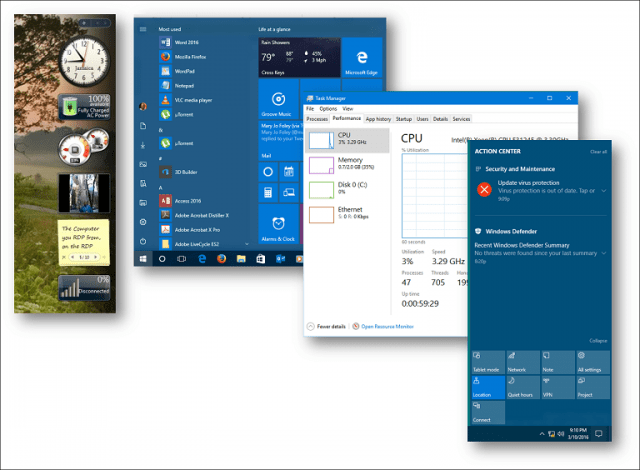Click the battery 100% gadget
Screen dimensions: 640x470
[84, 107]
